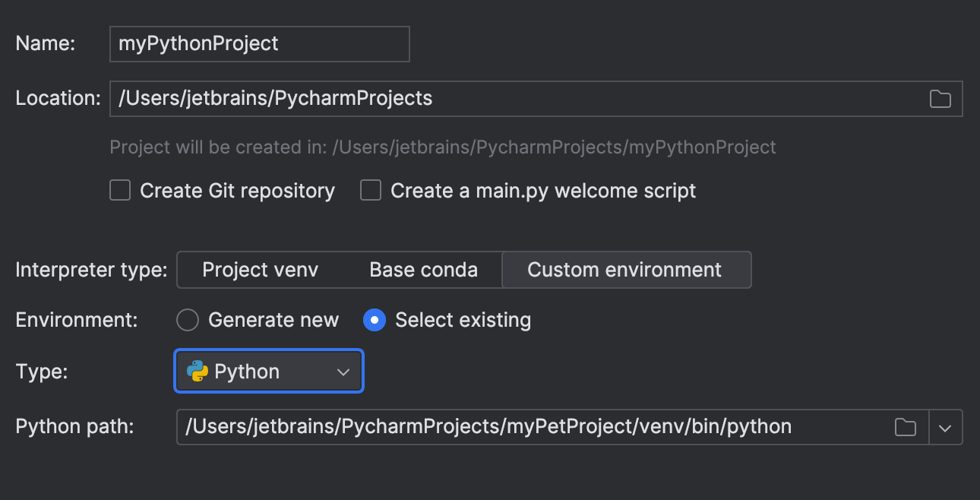Image resolution: width=980 pixels, height=500 pixels.
Task: Click the Python path input field
Action: 532,426
